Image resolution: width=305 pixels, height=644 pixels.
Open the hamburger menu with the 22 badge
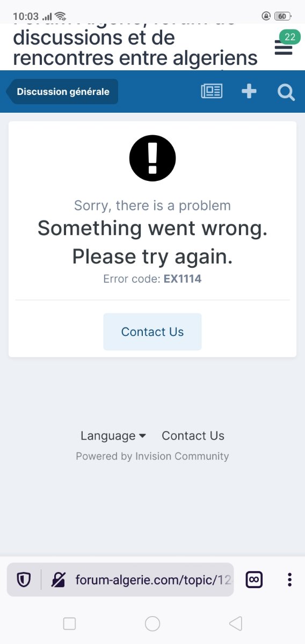284,48
